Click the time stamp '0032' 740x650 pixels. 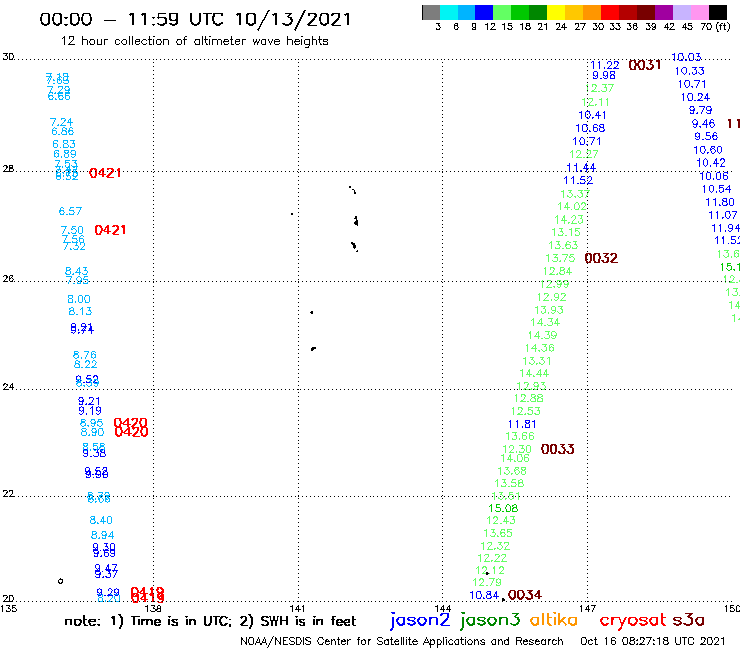[x=601, y=258]
